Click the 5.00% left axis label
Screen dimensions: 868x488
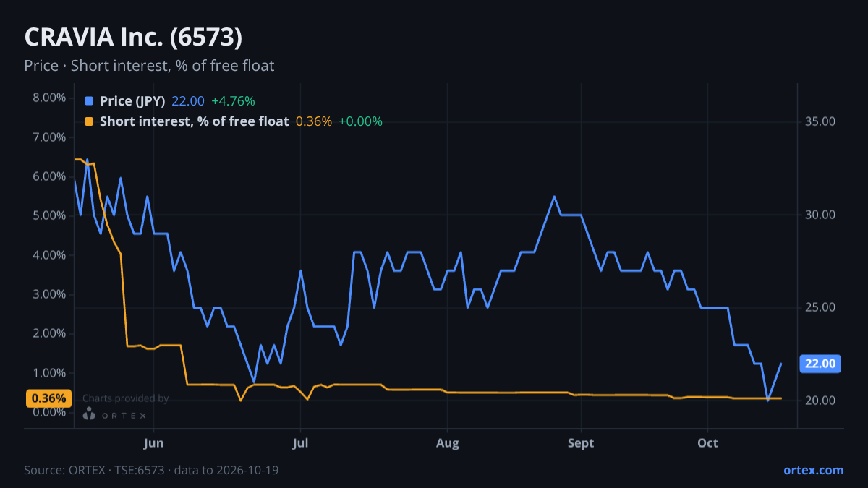pyautogui.click(x=49, y=215)
